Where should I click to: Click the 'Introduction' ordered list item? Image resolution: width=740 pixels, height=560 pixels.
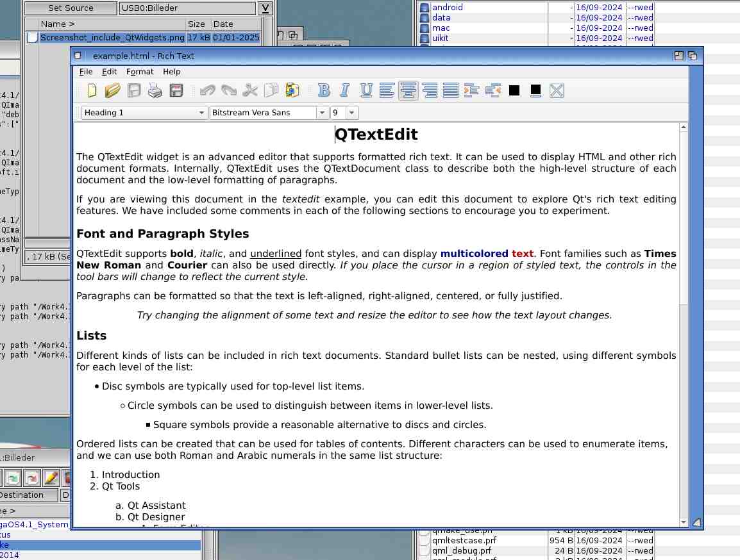point(131,475)
